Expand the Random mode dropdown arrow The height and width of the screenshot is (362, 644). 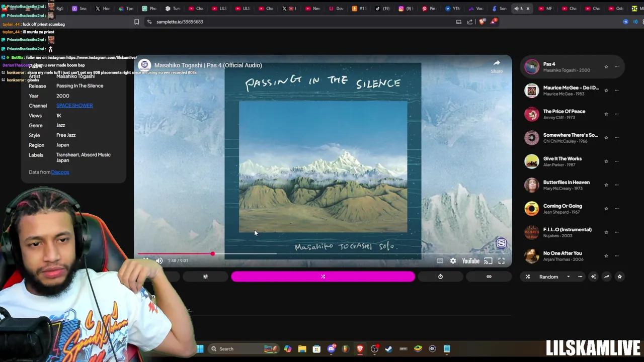(x=569, y=277)
